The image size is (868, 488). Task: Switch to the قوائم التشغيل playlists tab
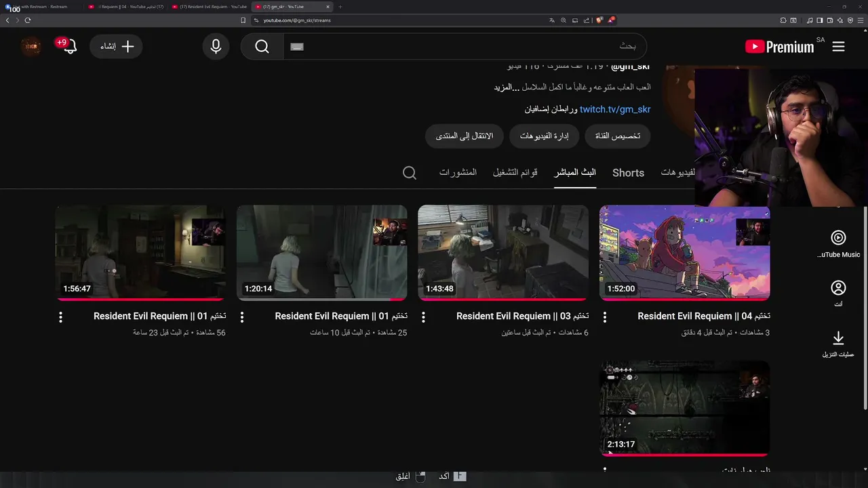515,173
